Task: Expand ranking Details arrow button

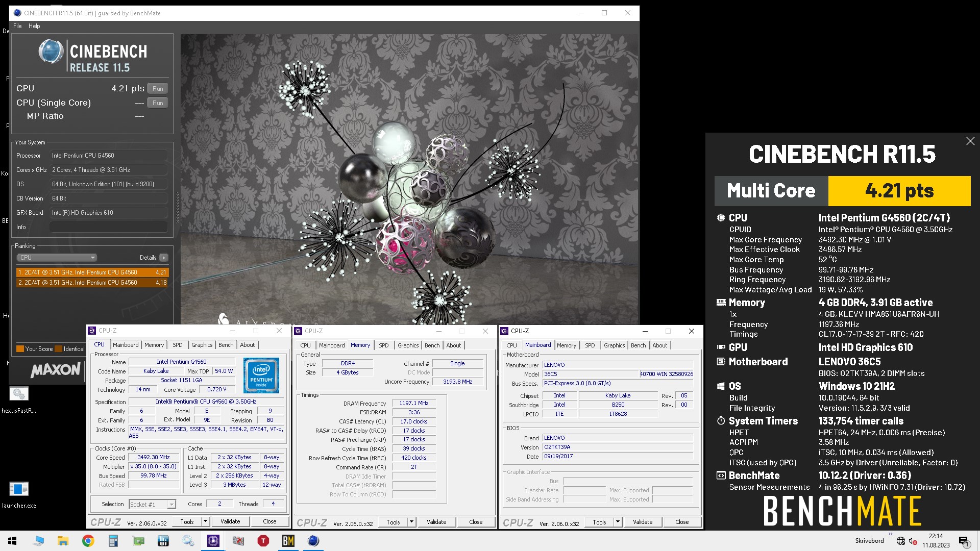Action: click(x=164, y=258)
